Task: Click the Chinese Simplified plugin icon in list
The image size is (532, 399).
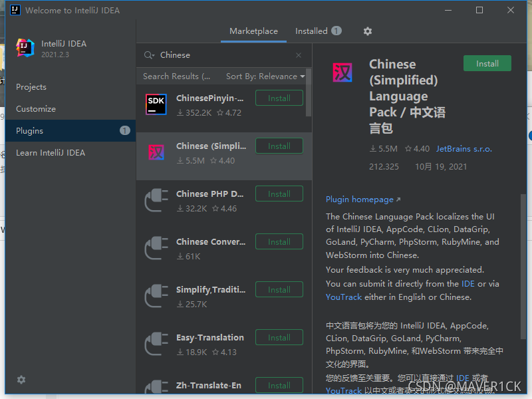Action: (x=156, y=152)
